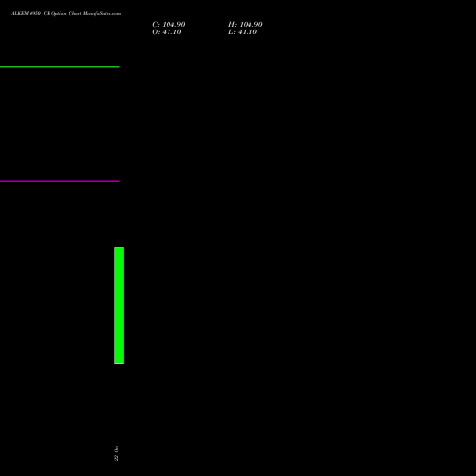Click the 'H: 104.90' high value

tap(246, 25)
